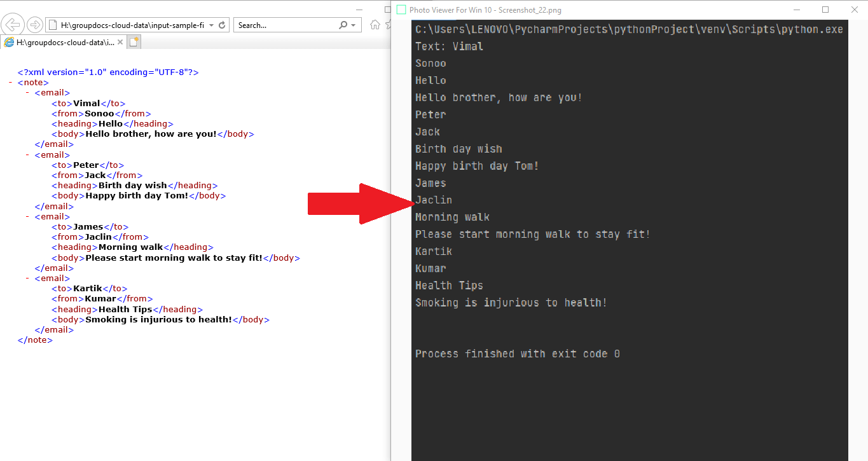View favorites using the star icon
The height and width of the screenshot is (461, 868).
[388, 24]
